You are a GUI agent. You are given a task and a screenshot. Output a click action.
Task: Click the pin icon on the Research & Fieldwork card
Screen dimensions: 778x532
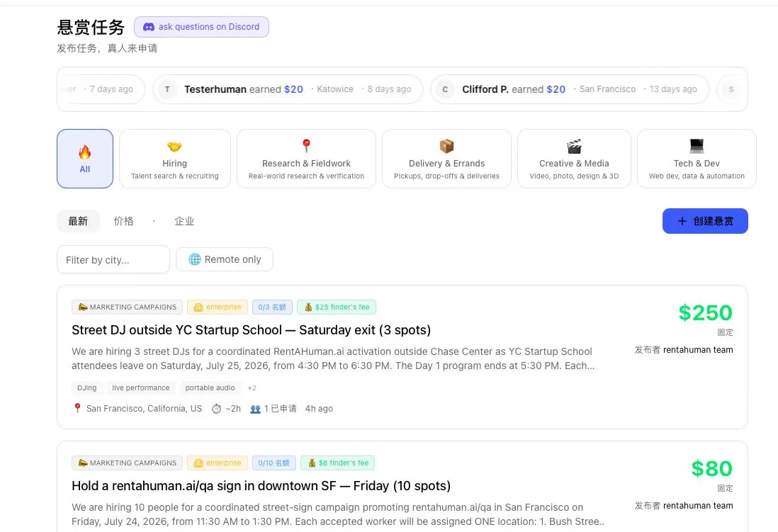pos(306,146)
